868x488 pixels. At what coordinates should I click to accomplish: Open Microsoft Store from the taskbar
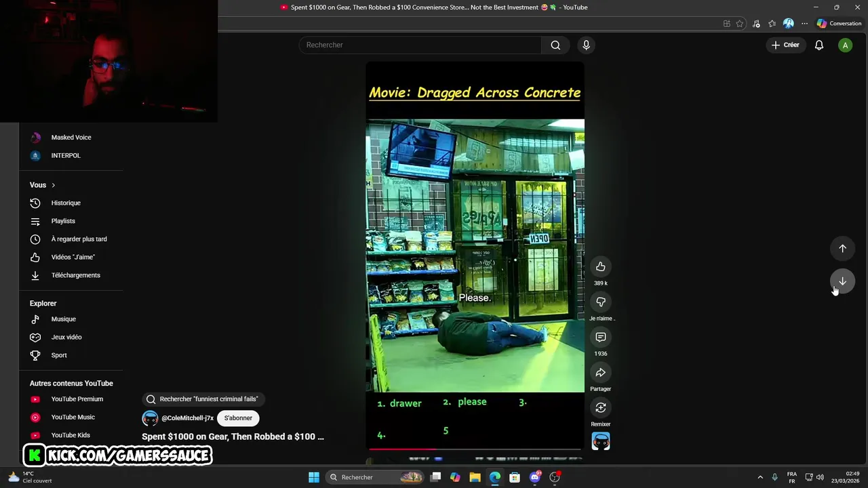tap(515, 477)
